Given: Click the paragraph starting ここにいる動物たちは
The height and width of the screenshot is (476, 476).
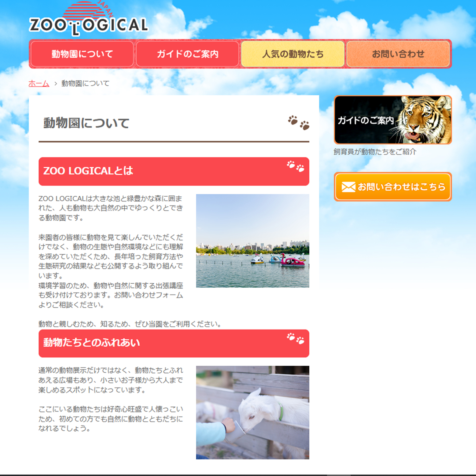Looking at the screenshot, I should [111, 419].
